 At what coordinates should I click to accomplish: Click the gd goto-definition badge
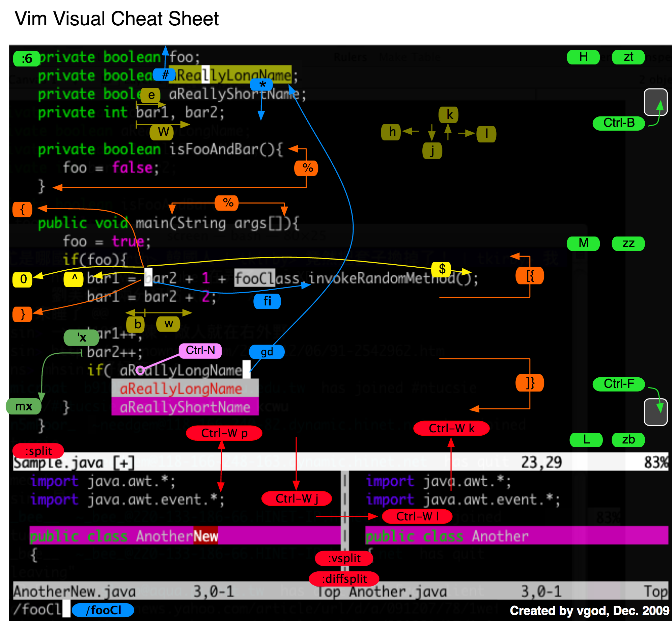267,352
